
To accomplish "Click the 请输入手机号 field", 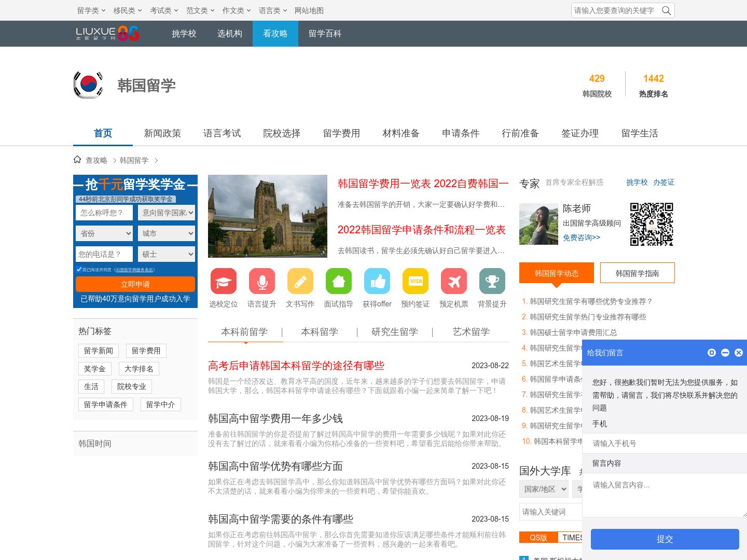I will (x=665, y=443).
